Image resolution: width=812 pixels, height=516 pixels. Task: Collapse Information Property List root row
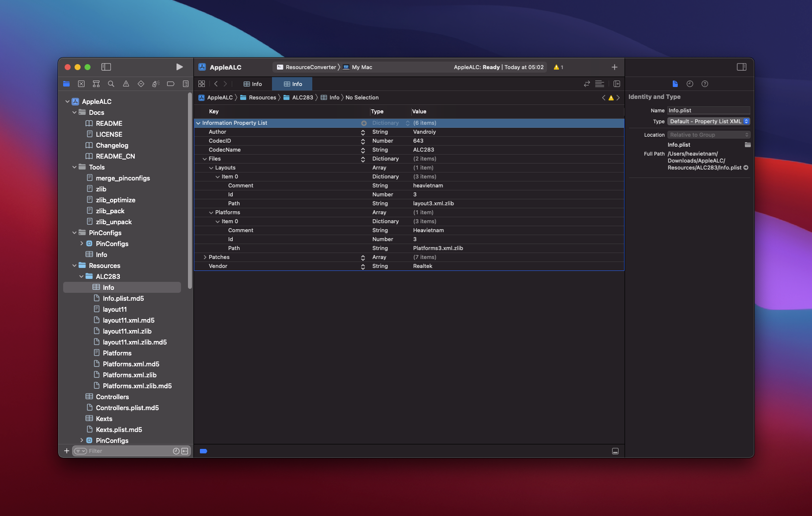click(198, 123)
